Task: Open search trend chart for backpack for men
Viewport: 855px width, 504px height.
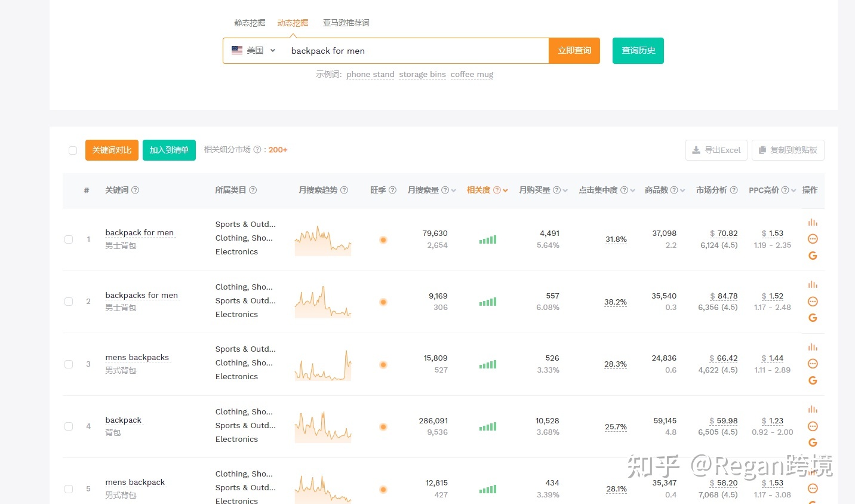Action: [x=323, y=241]
